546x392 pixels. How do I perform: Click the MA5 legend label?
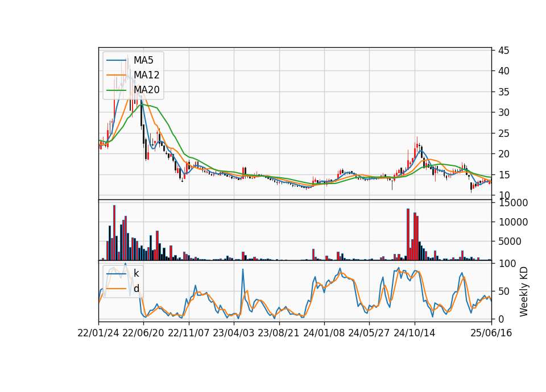143,60
